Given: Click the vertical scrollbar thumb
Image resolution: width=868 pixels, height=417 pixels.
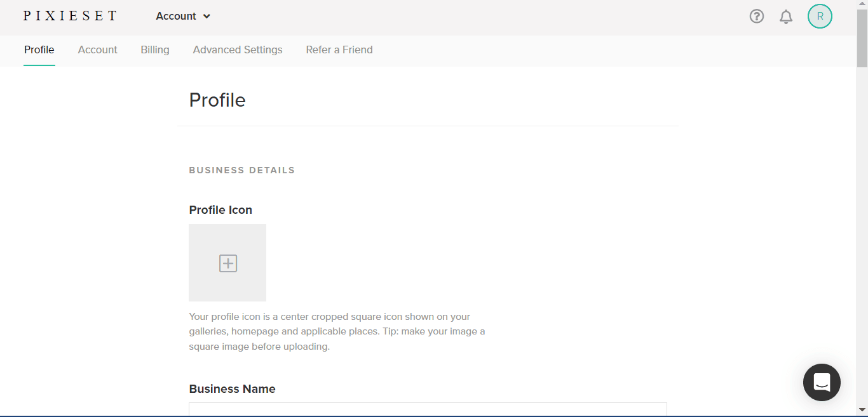Looking at the screenshot, I should [x=862, y=38].
